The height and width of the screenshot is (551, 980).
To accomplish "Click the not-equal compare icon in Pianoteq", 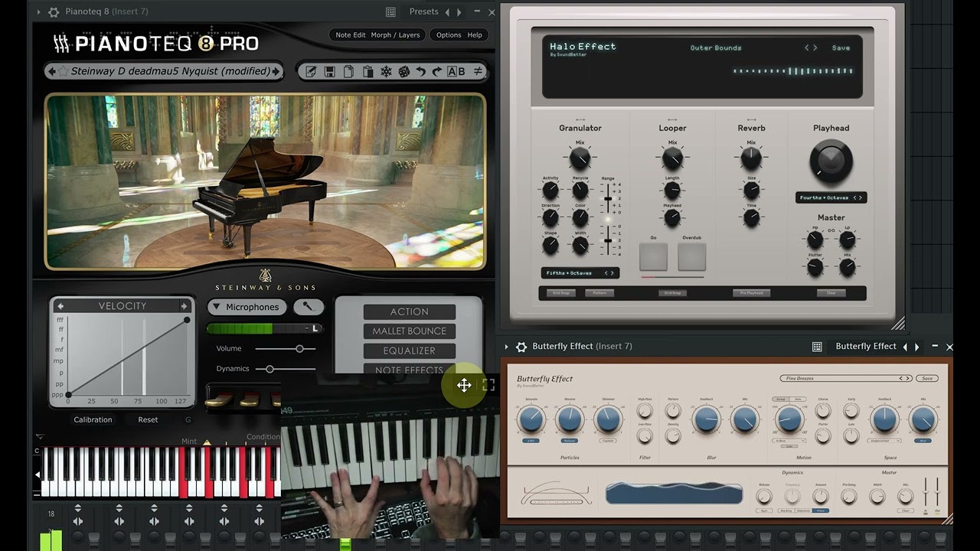I will [478, 71].
